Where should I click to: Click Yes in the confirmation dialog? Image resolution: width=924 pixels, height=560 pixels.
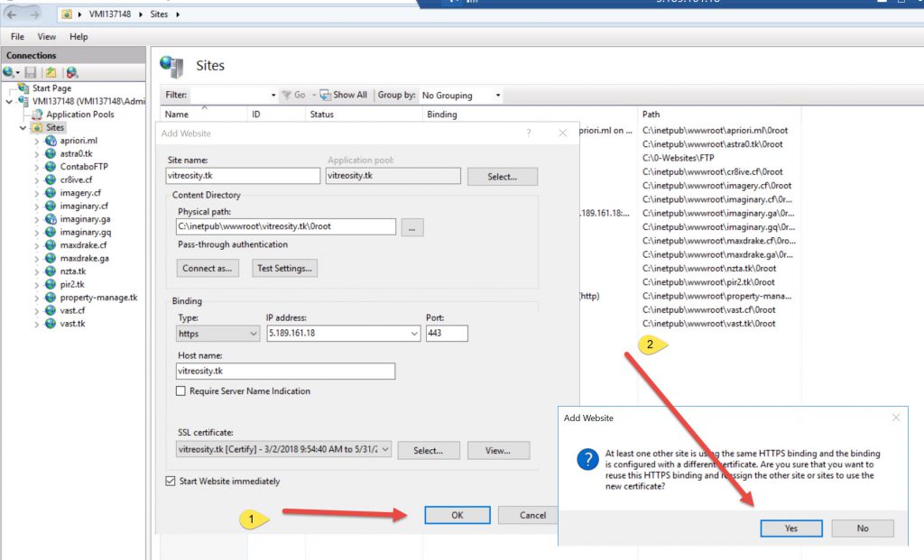coord(790,528)
